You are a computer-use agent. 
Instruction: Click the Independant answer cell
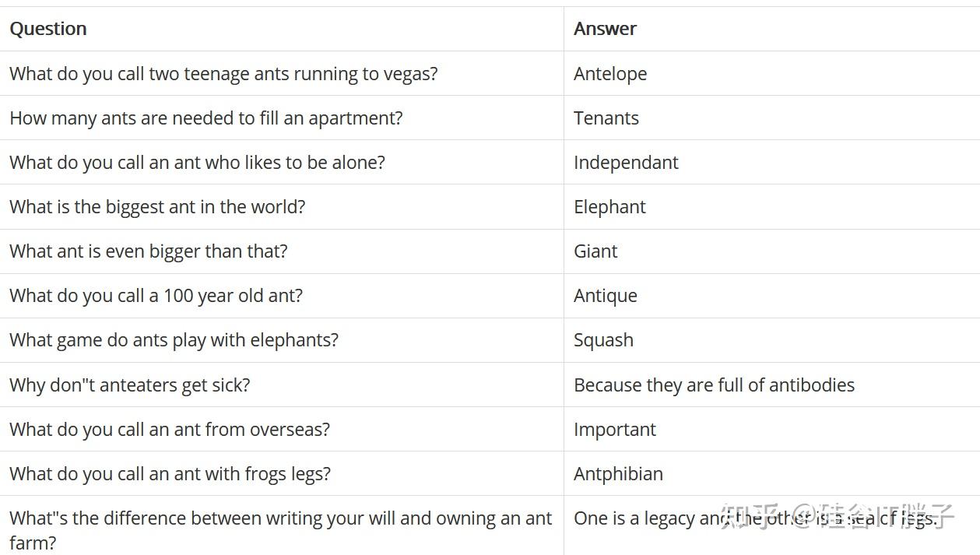[626, 163]
